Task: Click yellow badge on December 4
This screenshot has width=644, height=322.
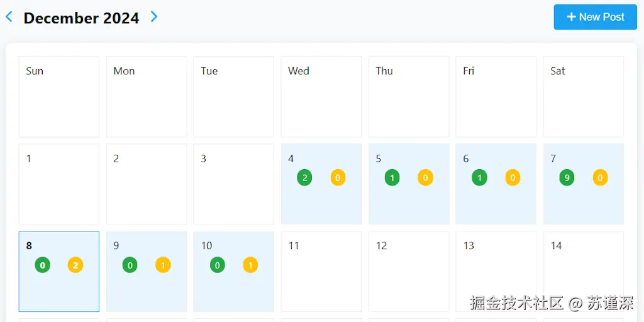Action: point(338,178)
